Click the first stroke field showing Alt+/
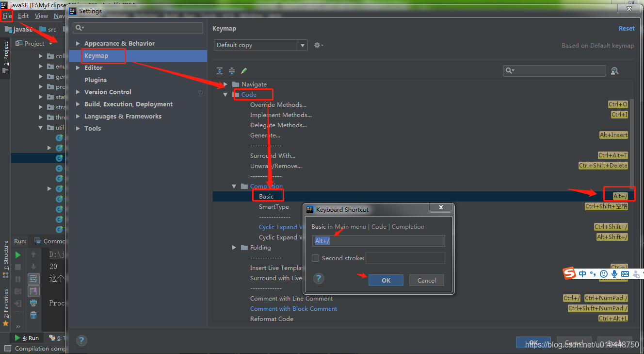The height and width of the screenshot is (354, 644). 379,241
